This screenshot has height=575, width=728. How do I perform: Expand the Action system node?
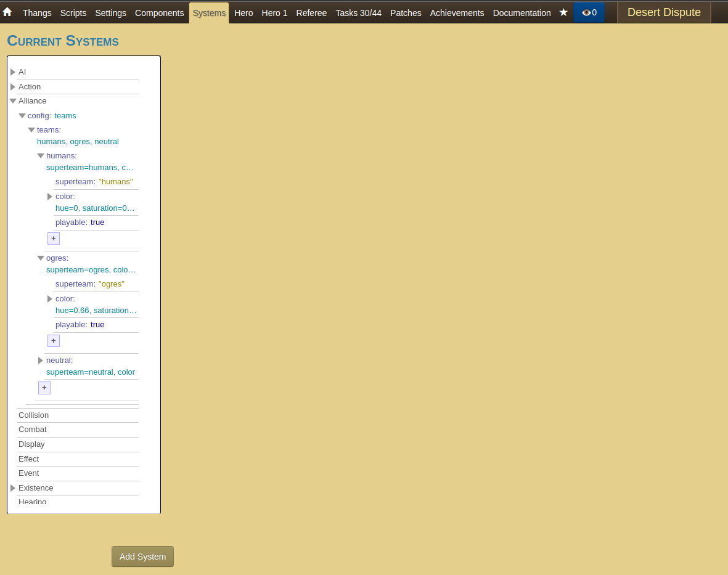(x=13, y=87)
